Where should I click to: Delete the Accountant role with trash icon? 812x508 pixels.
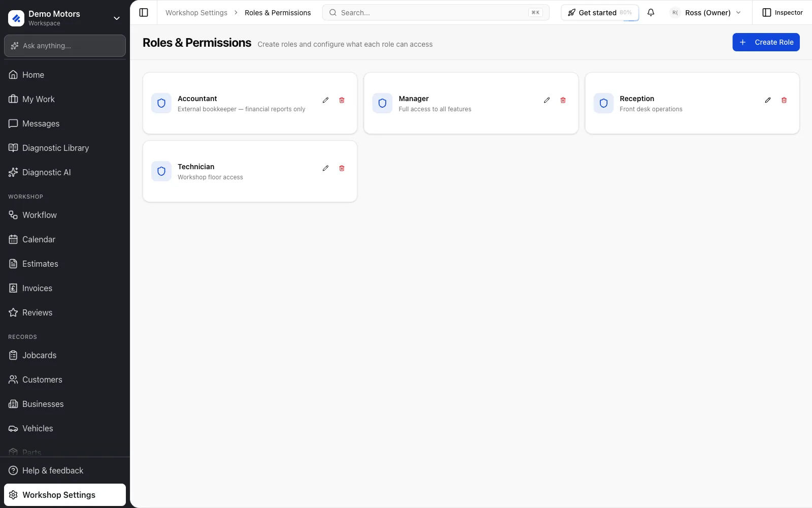pyautogui.click(x=342, y=100)
